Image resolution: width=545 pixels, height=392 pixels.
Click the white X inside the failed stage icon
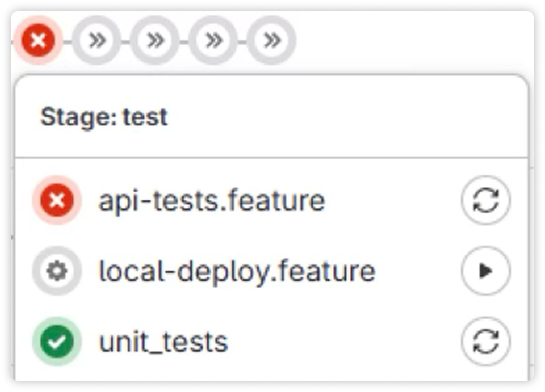point(38,40)
